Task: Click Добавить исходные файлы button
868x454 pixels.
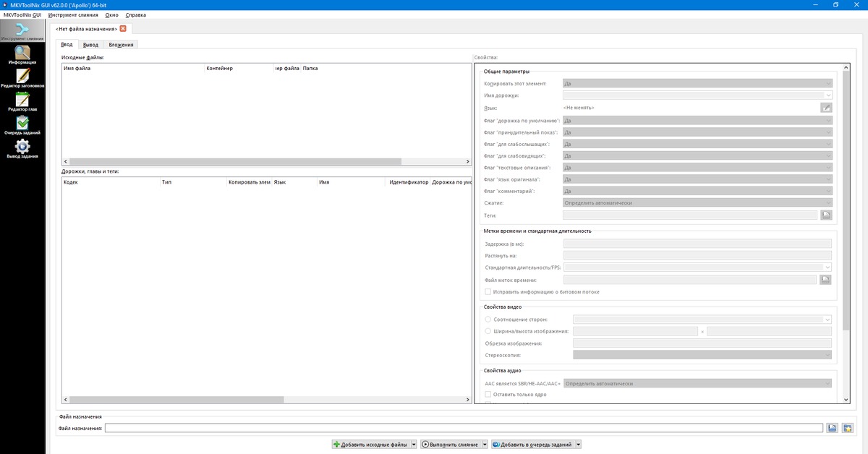Action: pyautogui.click(x=370, y=445)
